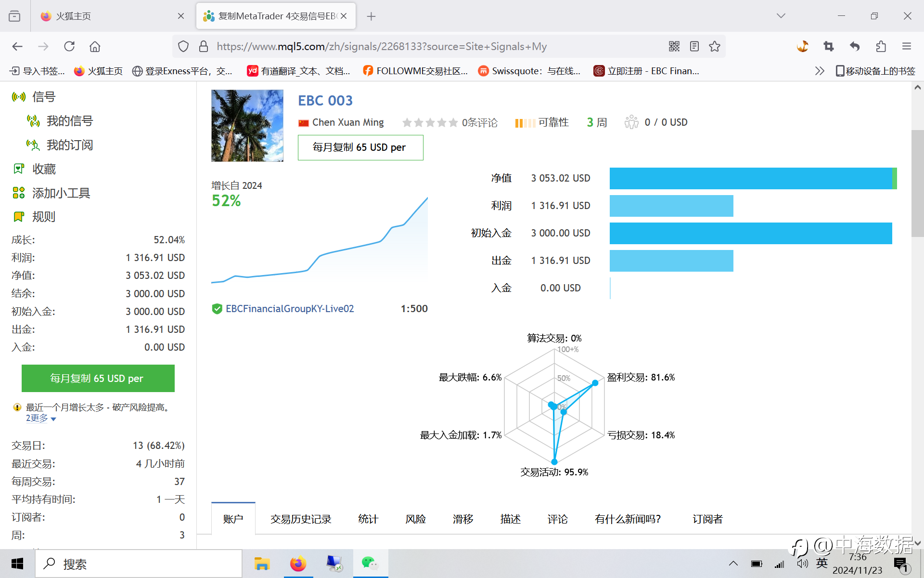Click the 初始入金 initial deposit bar
The image size is (924, 578).
coord(751,233)
